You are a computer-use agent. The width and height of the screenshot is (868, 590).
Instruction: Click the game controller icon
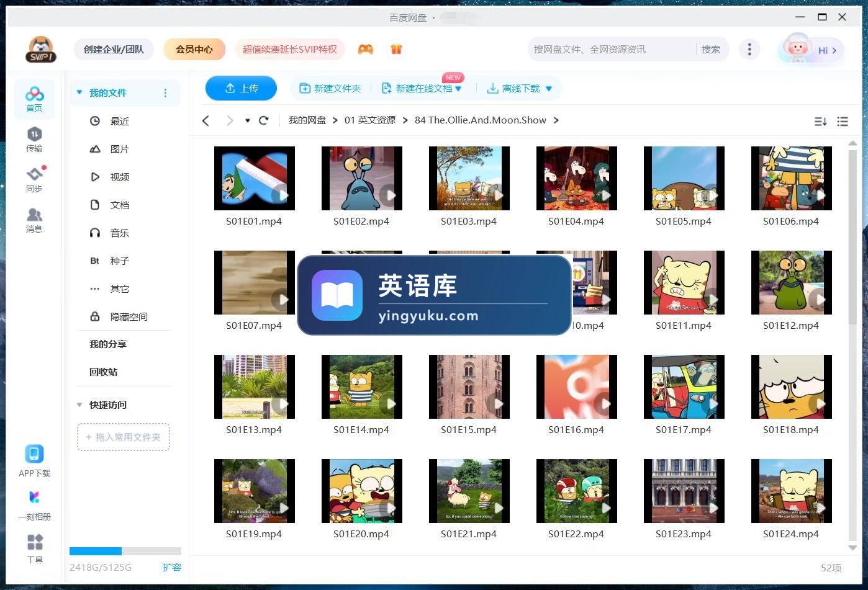coord(366,49)
